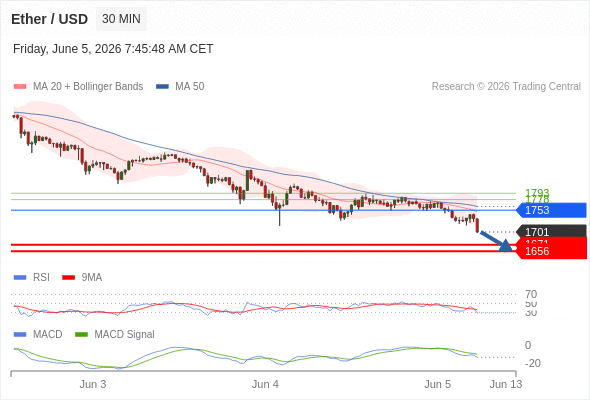Click the blue downward trend arrow
This screenshot has width=590, height=400.
pyautogui.click(x=496, y=241)
